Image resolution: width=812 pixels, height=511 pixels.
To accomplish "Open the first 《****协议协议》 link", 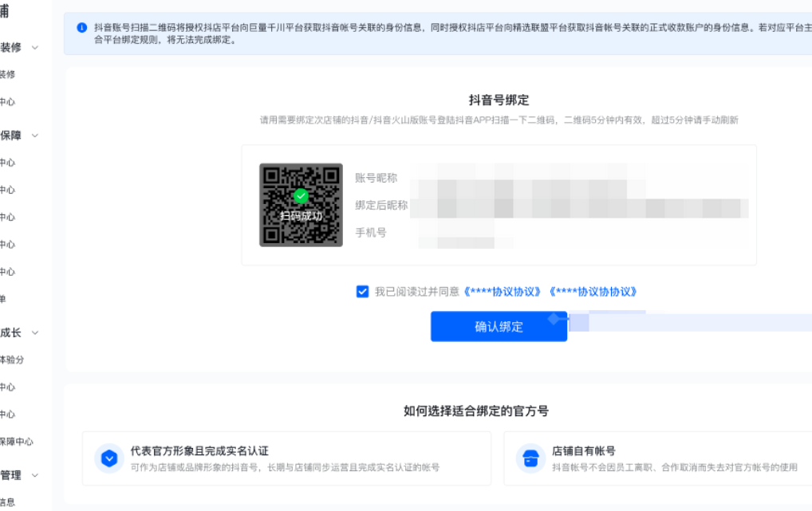I will [x=502, y=292].
